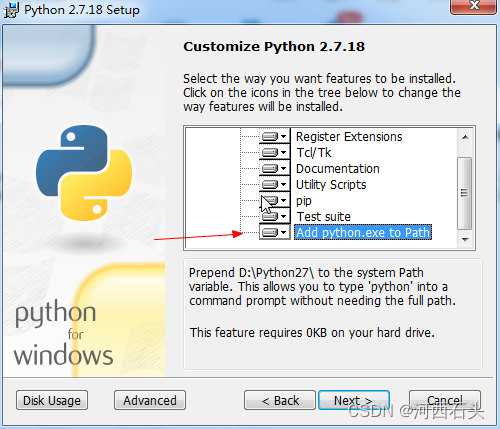Image resolution: width=500 pixels, height=429 pixels.
Task: Open dropdown for Add python.exe to Path
Action: 275,232
